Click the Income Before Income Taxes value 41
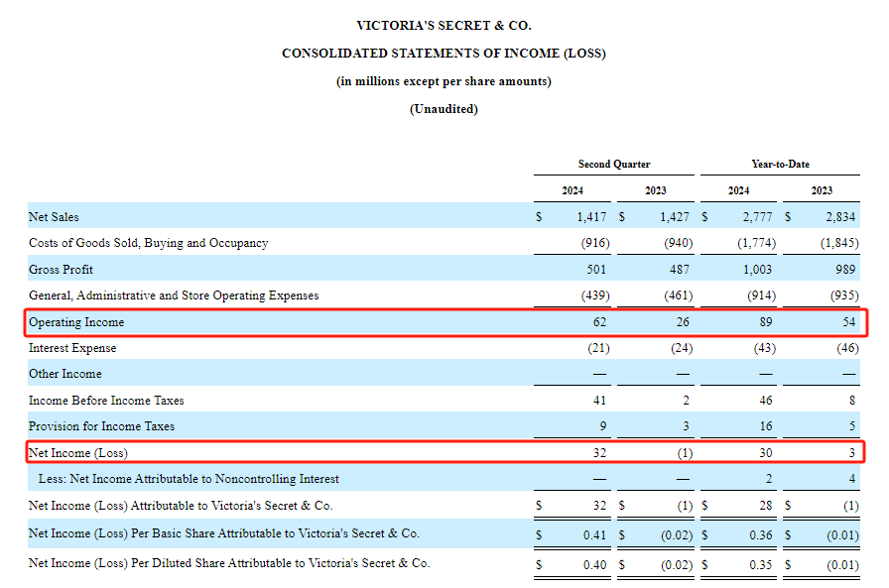The width and height of the screenshot is (889, 588). 600,401
